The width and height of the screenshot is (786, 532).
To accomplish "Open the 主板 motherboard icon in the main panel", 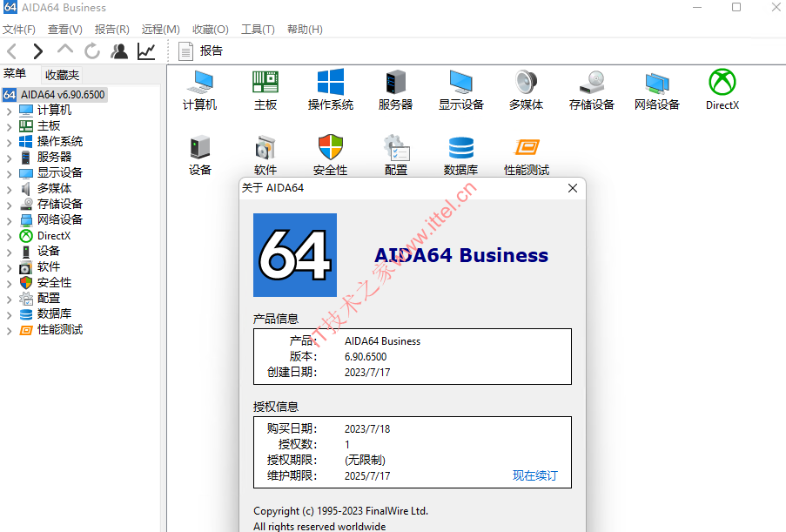I will pyautogui.click(x=265, y=90).
